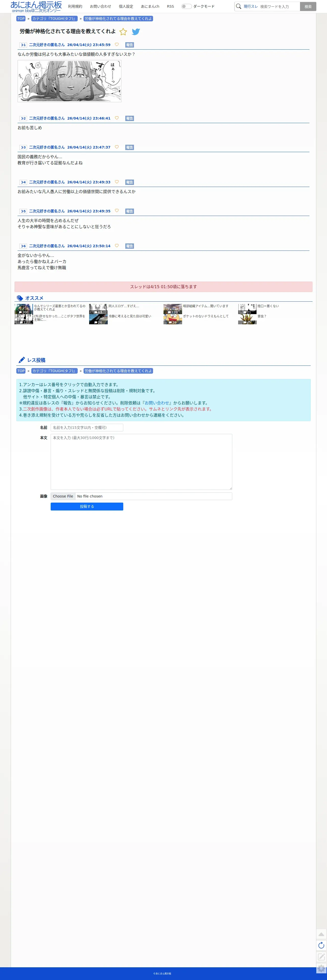Follow the 『お問い合わせ』 link in the posting rules
The height and width of the screenshot is (980, 327).
pyautogui.click(x=157, y=403)
